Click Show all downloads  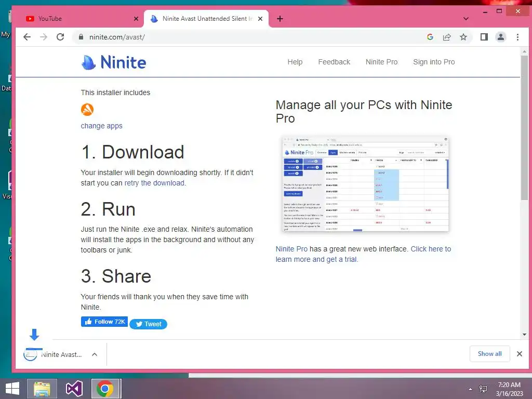489,354
